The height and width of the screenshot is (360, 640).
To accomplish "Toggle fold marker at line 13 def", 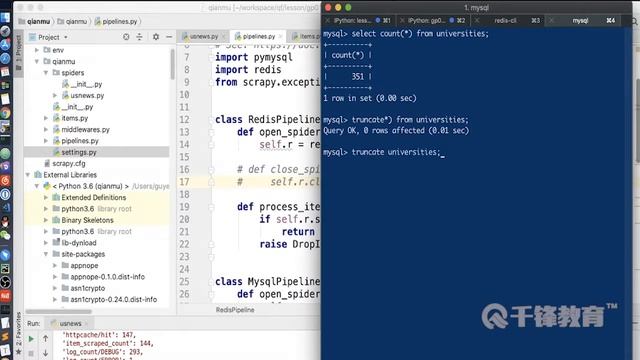I will [x=211, y=132].
